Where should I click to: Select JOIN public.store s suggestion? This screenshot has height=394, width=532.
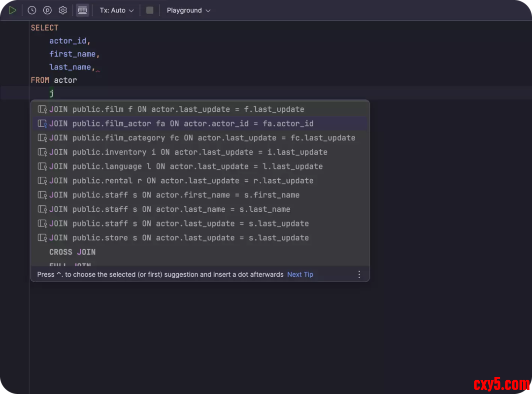[x=179, y=238]
